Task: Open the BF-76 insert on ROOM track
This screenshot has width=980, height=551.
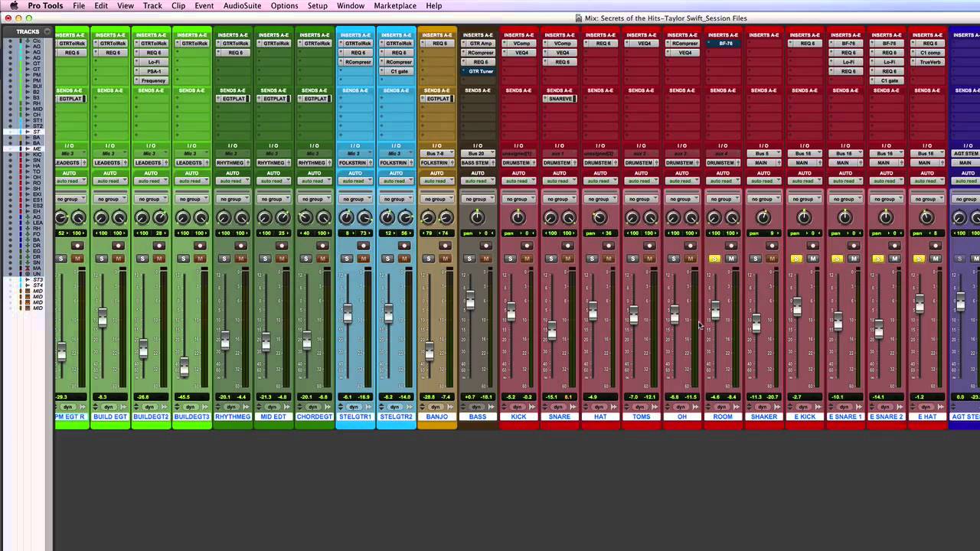Action: click(724, 44)
